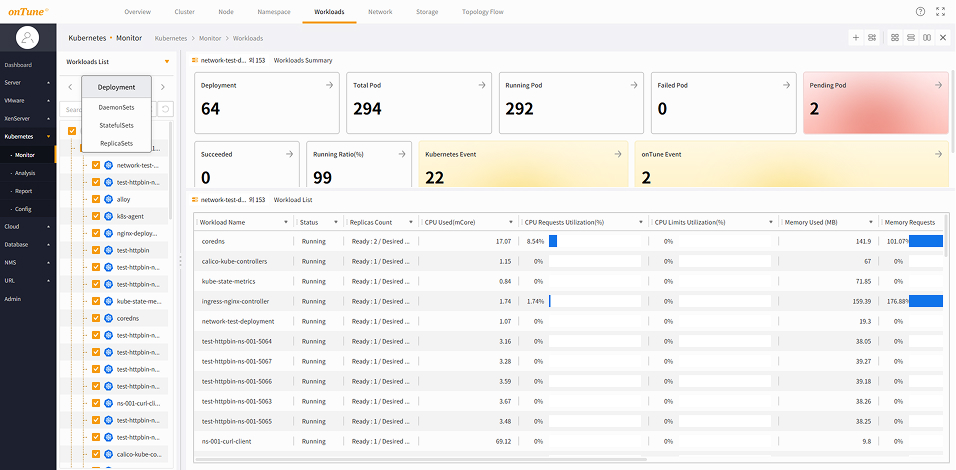The image size is (956, 470).
Task: Switch to Topology Flow tab
Action: point(483,12)
